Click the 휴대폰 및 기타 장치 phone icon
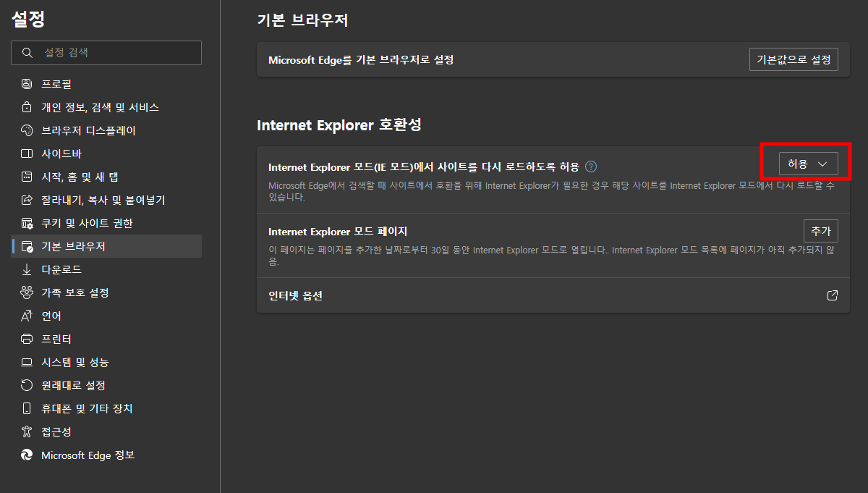 click(x=27, y=408)
